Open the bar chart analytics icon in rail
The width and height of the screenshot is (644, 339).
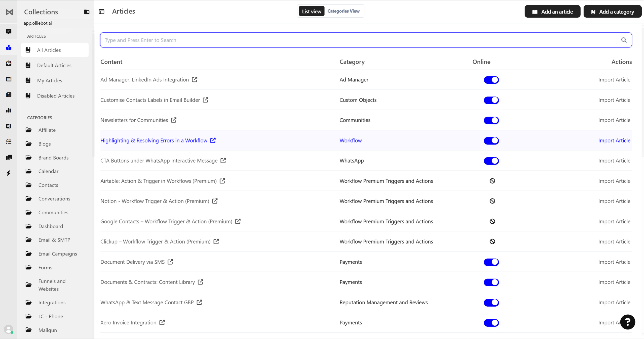[x=9, y=110]
